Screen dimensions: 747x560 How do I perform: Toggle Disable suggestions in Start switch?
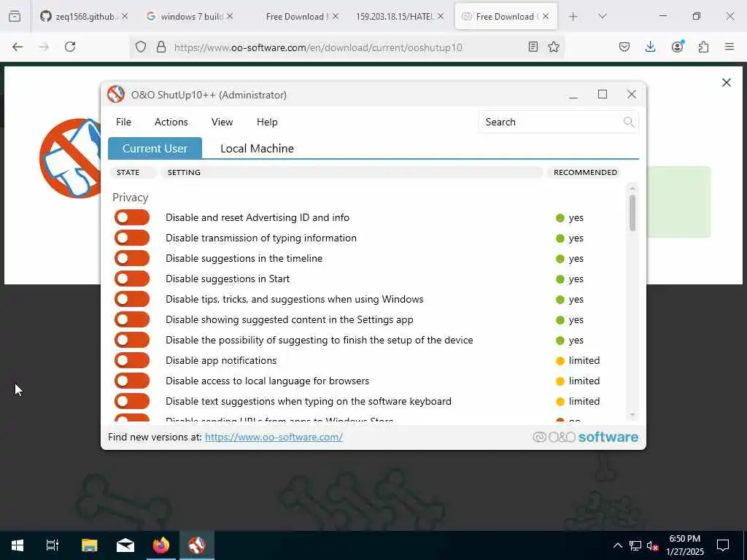(x=132, y=279)
